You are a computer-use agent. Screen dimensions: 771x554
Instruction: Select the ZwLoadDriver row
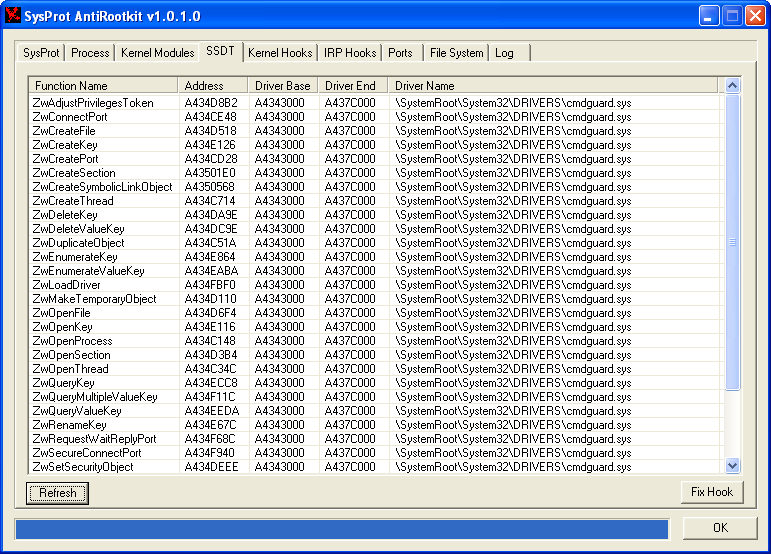pyautogui.click(x=374, y=285)
